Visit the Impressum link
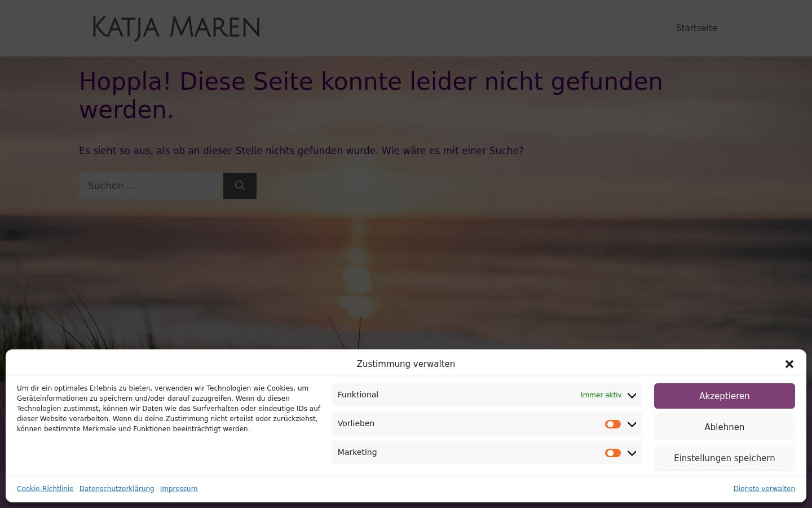This screenshot has height=508, width=812. tap(179, 489)
